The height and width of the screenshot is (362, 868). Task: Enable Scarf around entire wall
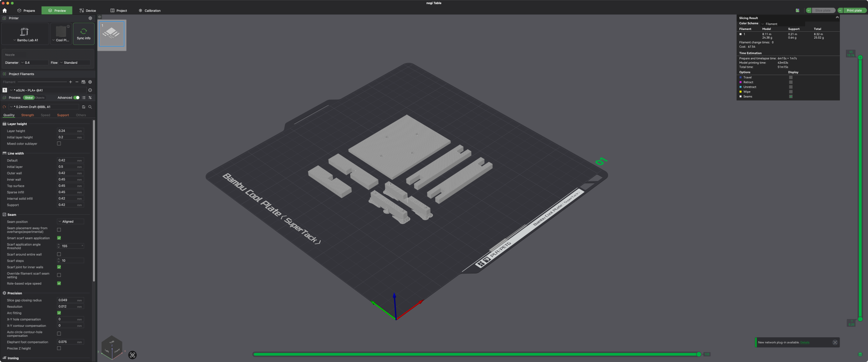click(x=59, y=254)
